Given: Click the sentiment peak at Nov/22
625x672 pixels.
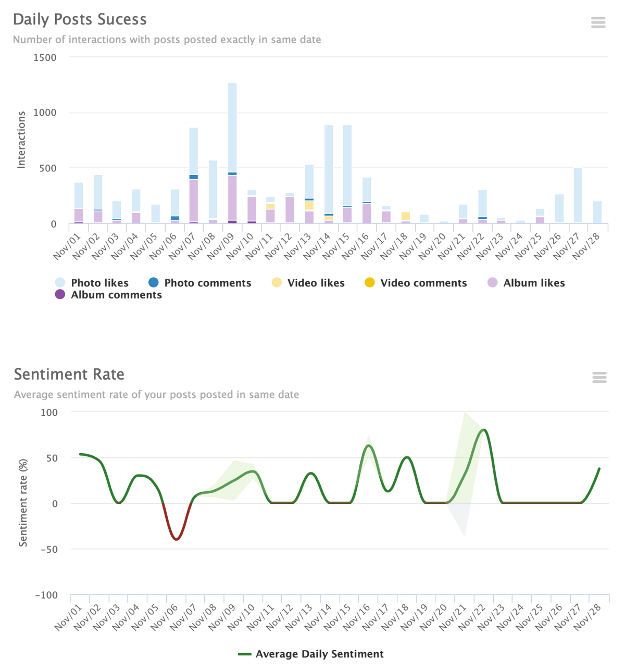Looking at the screenshot, I should point(484,430).
